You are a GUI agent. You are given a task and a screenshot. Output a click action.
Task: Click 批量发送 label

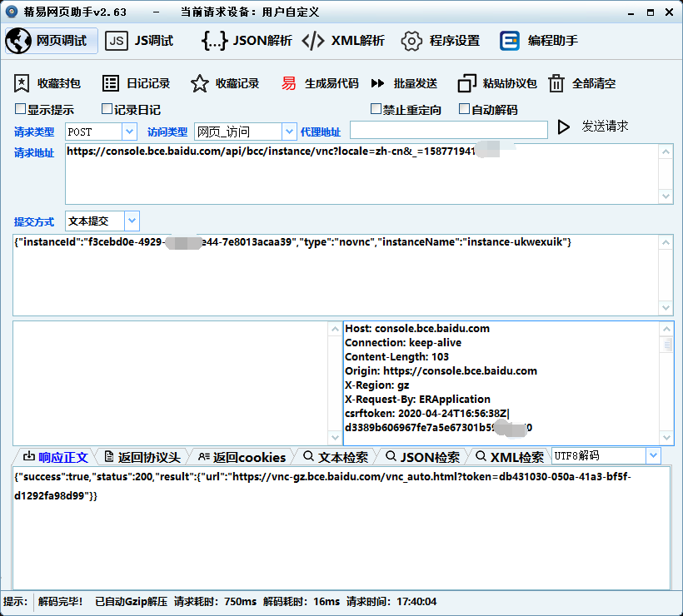pos(415,83)
